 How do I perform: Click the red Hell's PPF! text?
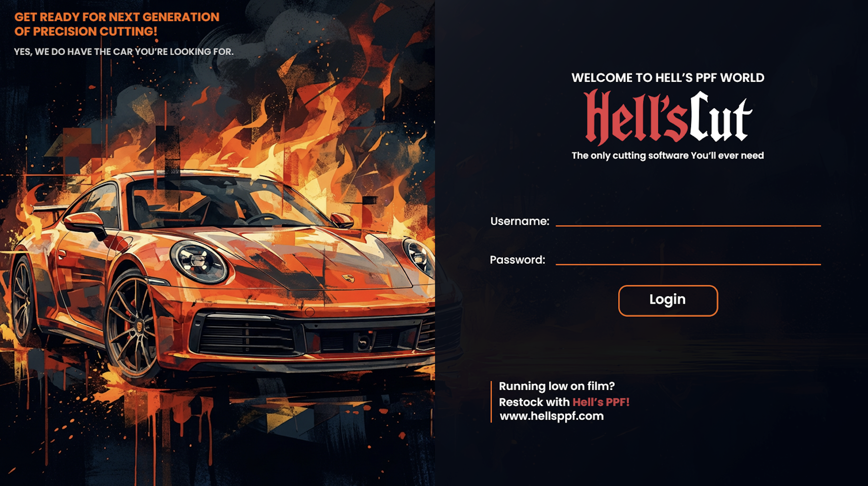[601, 402]
